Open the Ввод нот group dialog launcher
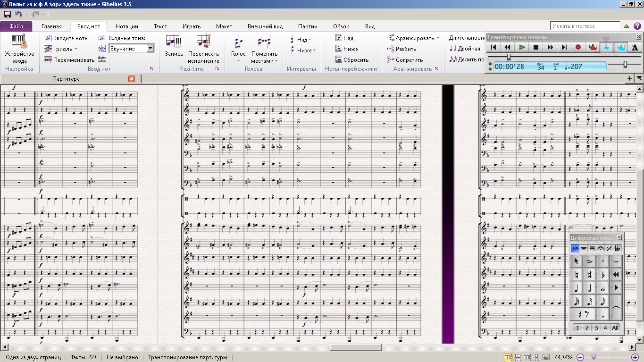644x362 pixels. pos(152,69)
